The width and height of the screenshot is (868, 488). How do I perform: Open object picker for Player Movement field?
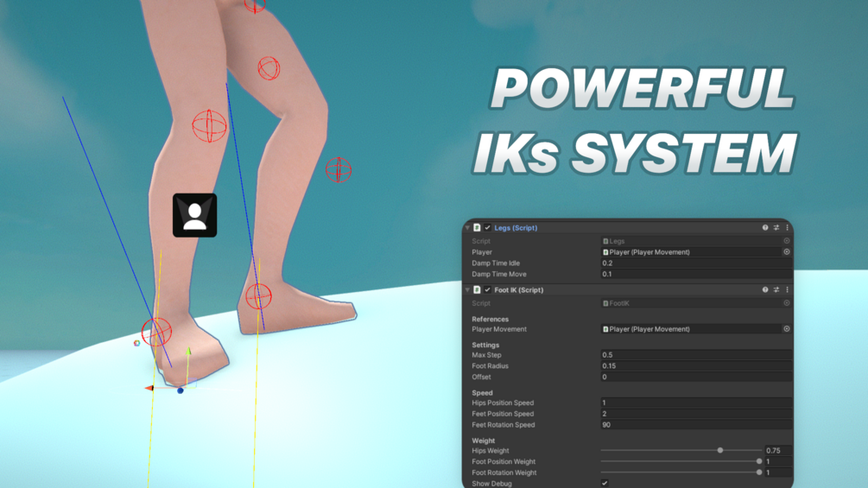pyautogui.click(x=787, y=329)
